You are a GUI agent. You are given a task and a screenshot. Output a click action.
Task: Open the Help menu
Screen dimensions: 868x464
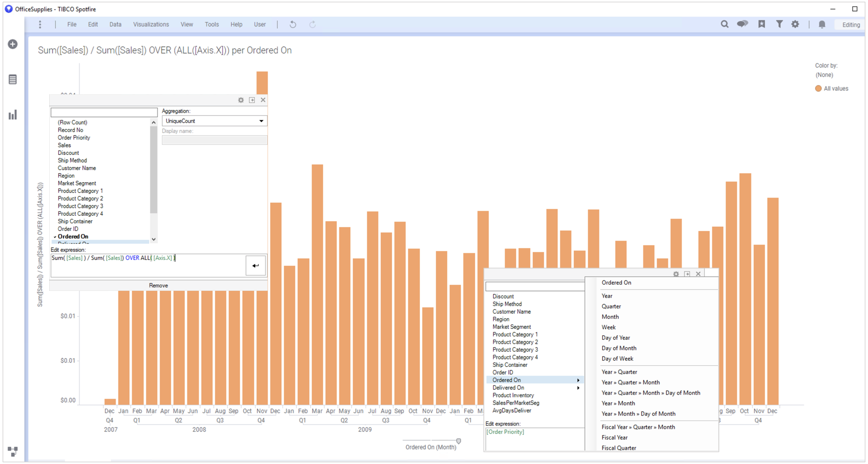pyautogui.click(x=236, y=24)
